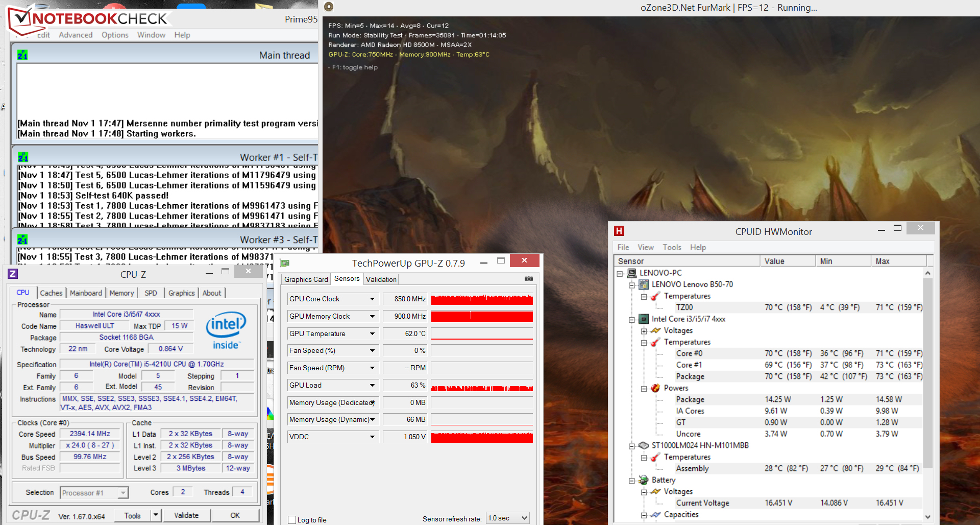Collapse the Powers node in HWMonitor

tap(644, 389)
